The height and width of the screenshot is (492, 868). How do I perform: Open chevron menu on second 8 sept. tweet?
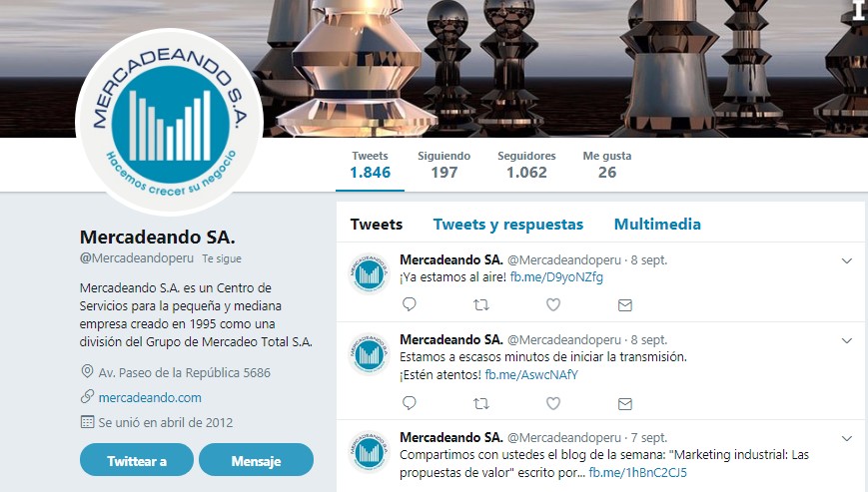846,340
